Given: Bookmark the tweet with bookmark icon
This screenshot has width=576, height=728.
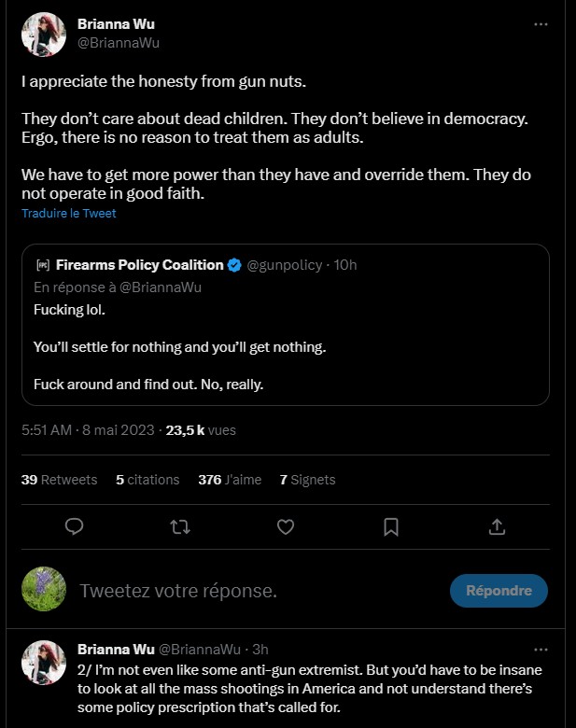Looking at the screenshot, I should [391, 527].
